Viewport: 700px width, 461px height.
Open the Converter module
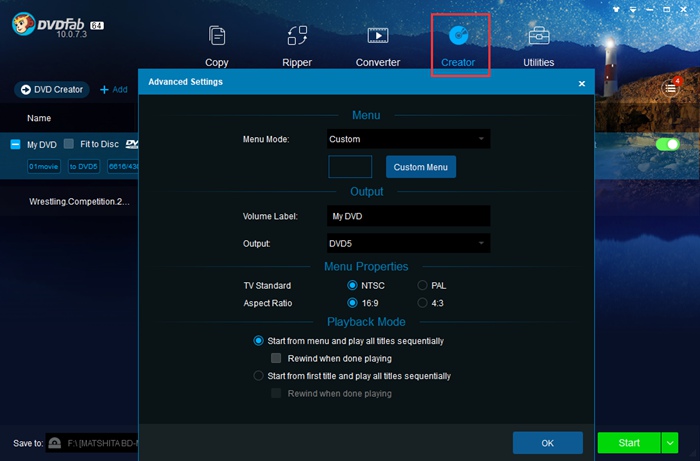(377, 44)
